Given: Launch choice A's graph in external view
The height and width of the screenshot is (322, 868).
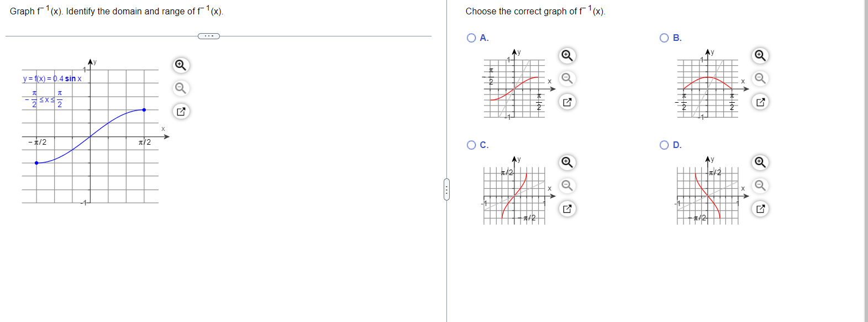Looking at the screenshot, I should tap(566, 102).
